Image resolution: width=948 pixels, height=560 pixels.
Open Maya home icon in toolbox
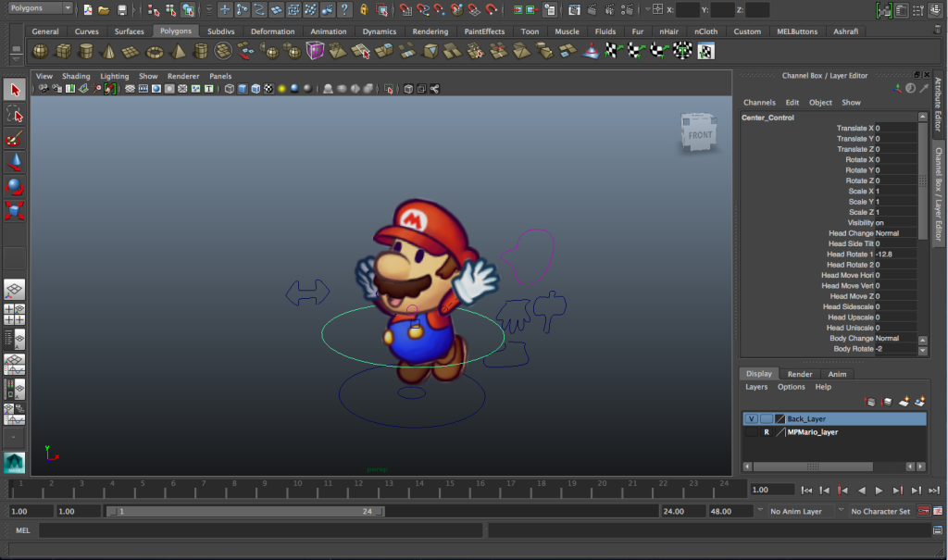(x=15, y=463)
